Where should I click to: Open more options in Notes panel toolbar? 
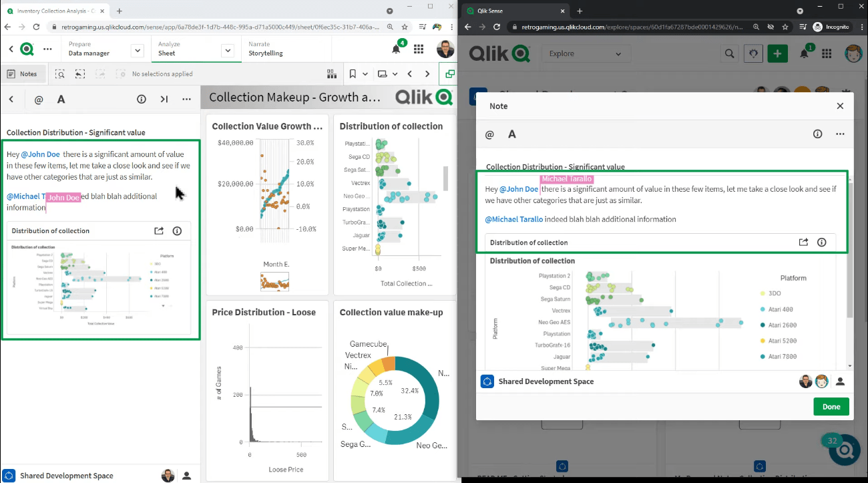coord(186,99)
